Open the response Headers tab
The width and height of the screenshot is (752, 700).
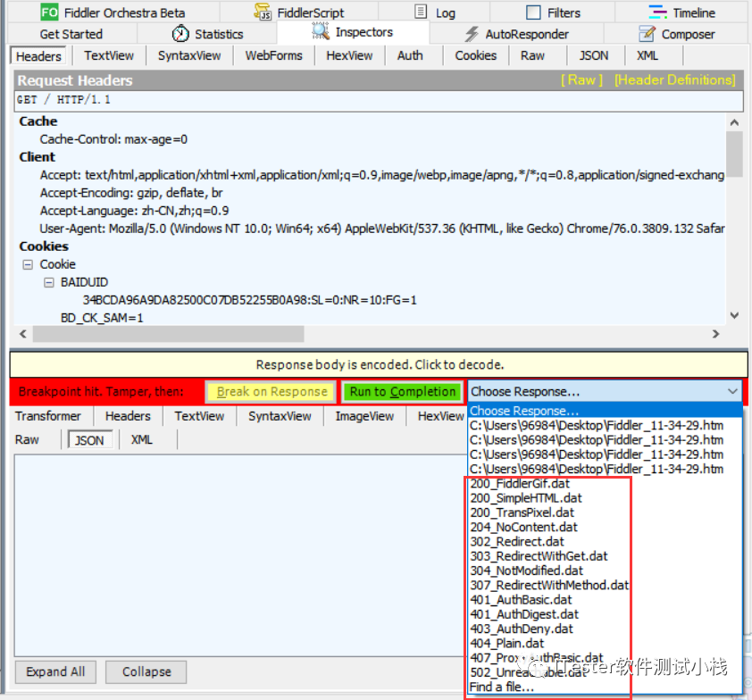coord(128,416)
